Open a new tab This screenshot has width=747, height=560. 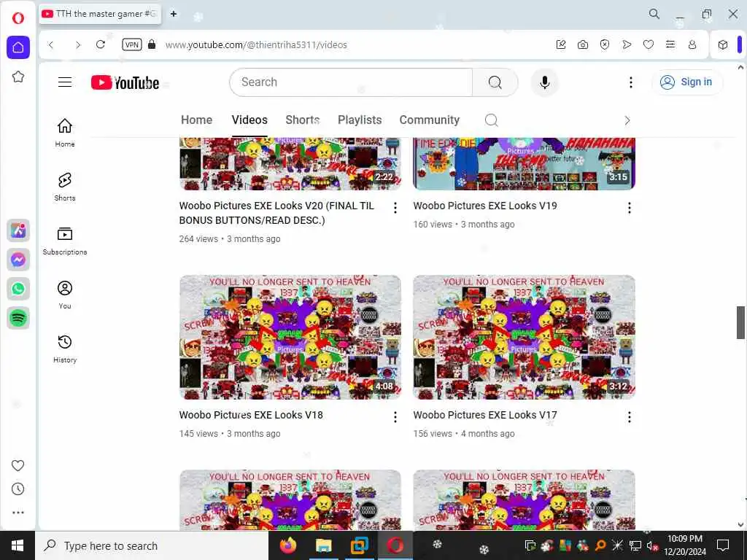tap(174, 14)
